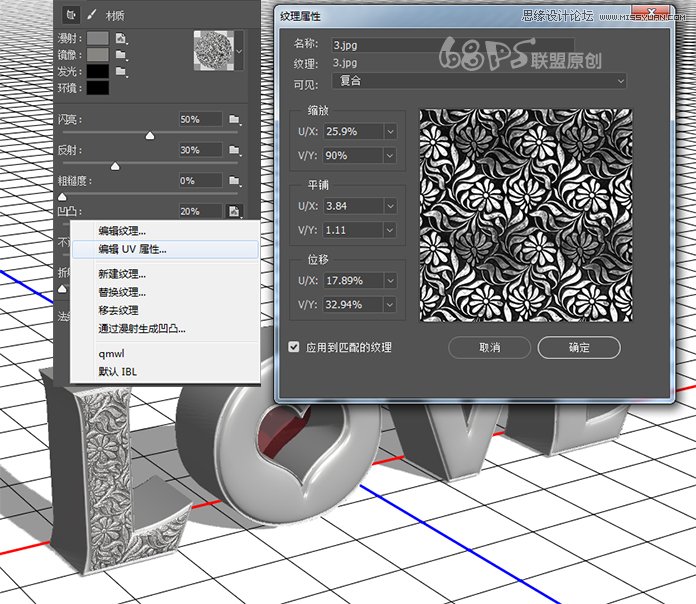This screenshot has width=696, height=604.
Task: Click the shine slider handle
Action: click(x=150, y=135)
